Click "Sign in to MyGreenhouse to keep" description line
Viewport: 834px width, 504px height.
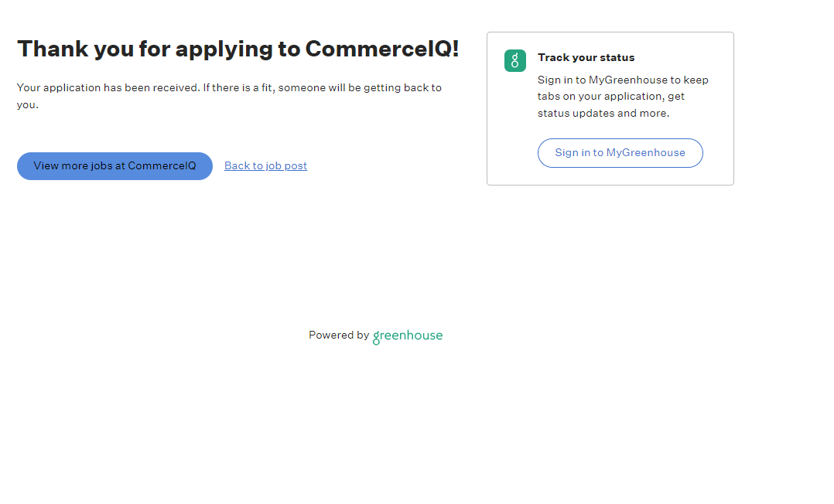[x=623, y=80]
